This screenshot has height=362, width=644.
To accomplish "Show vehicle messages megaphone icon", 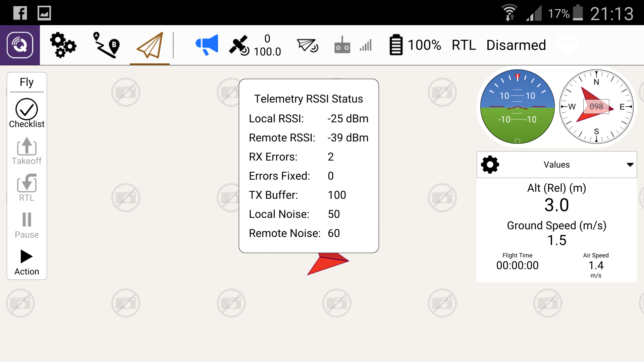I will coord(207,45).
